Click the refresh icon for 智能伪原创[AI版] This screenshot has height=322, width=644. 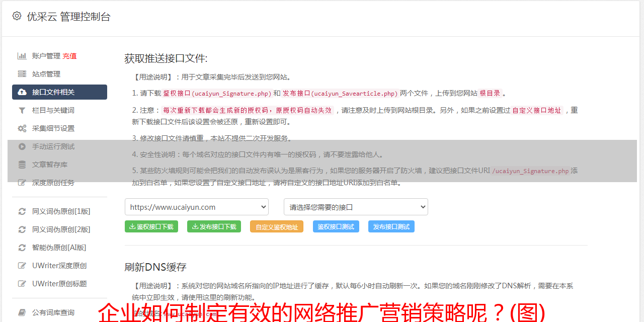click(22, 248)
